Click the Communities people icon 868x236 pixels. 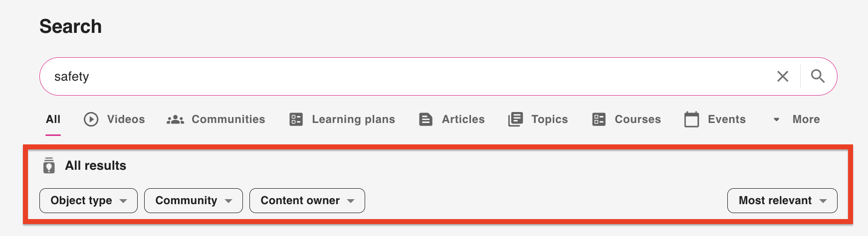pos(175,119)
